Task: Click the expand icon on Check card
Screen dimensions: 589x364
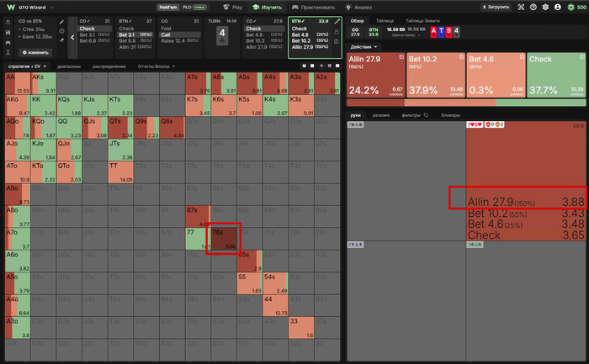Action: tap(582, 56)
